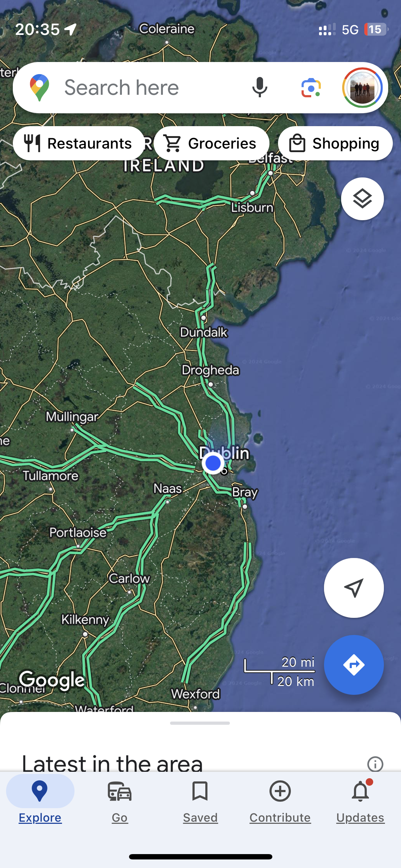The width and height of the screenshot is (401, 868).
Task: Switch to the Go tab
Action: point(120,802)
